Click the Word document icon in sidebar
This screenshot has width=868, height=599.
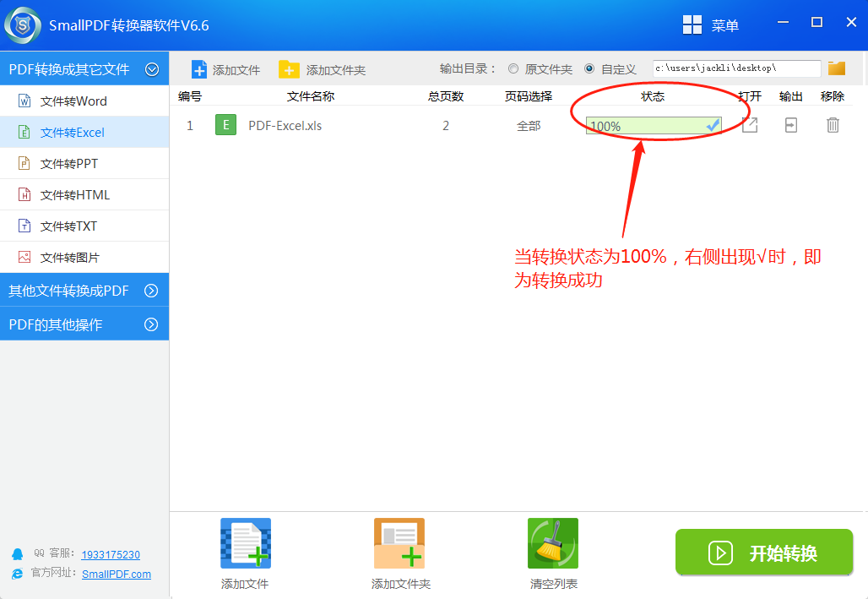[24, 101]
